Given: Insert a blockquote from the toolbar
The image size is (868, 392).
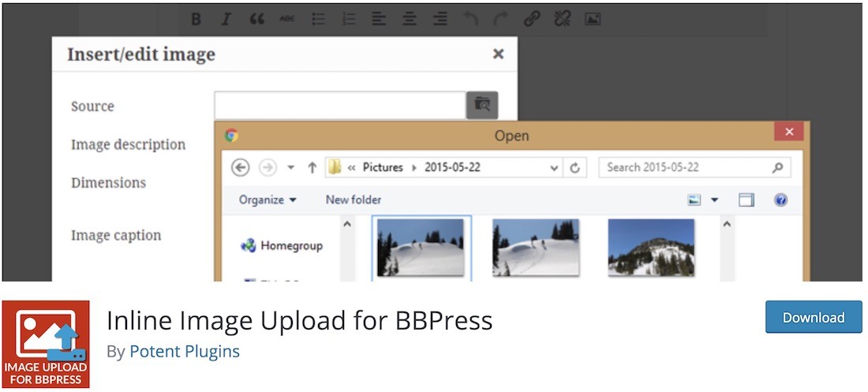Looking at the screenshot, I should 256,20.
